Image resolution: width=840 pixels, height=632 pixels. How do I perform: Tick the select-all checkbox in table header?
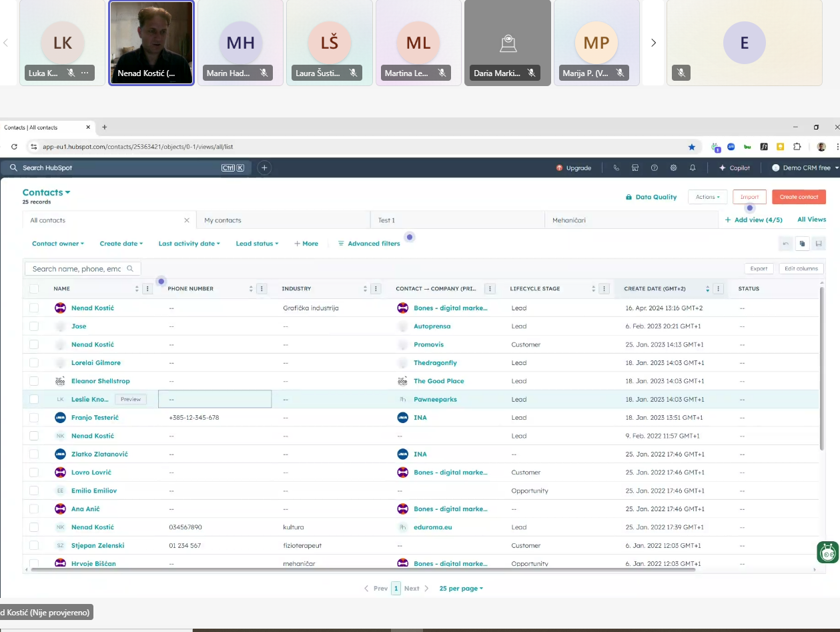pyautogui.click(x=34, y=289)
